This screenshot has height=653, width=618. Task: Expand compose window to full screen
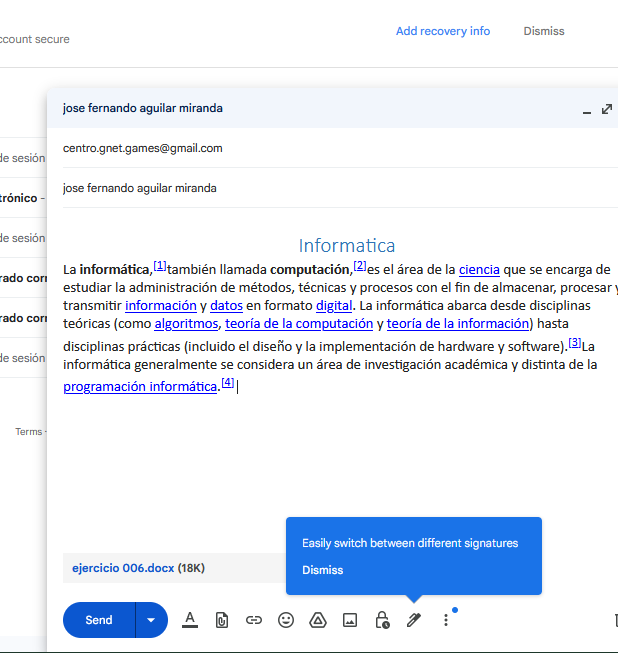[607, 109]
